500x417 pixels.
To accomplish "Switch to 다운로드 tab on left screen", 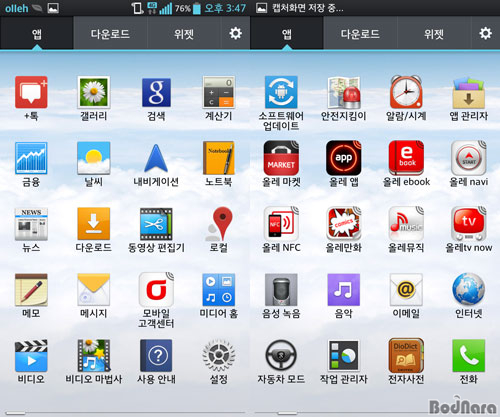I will click(110, 33).
